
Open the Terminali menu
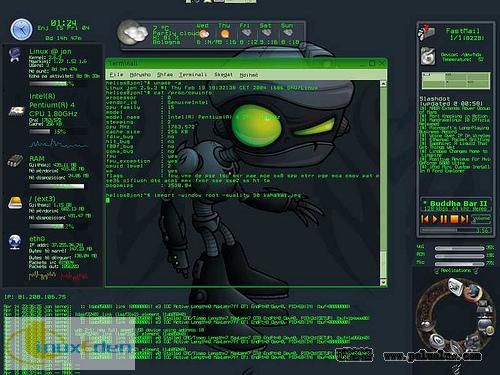193,75
